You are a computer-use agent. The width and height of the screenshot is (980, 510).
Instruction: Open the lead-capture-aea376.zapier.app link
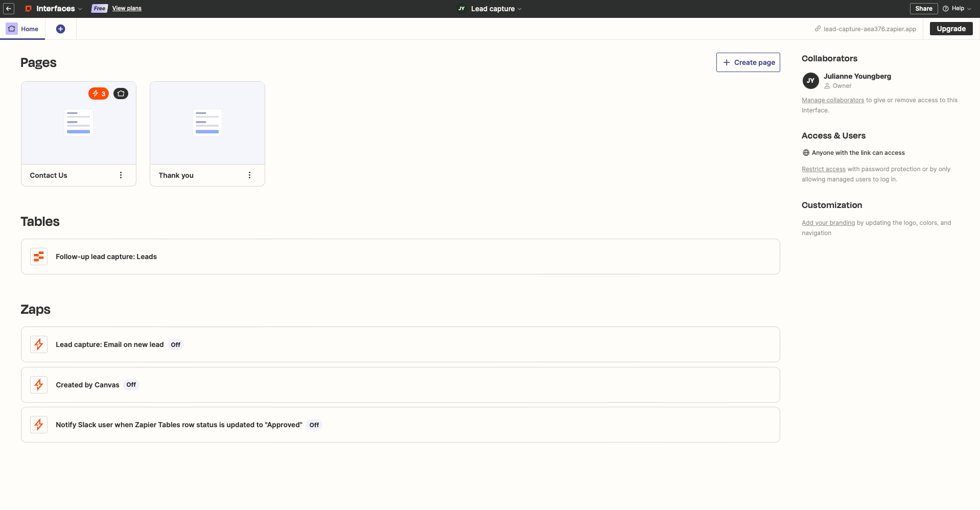point(870,29)
